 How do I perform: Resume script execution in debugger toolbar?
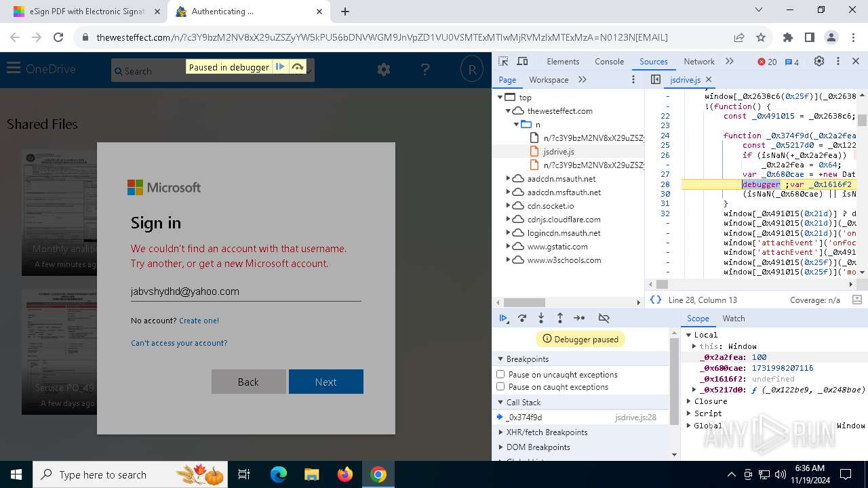[504, 318]
